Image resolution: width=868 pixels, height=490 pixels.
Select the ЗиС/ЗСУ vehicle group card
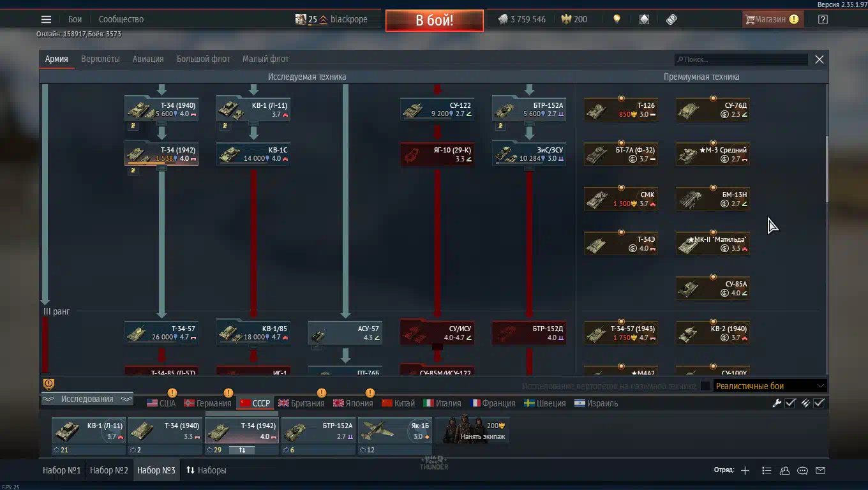529,154
